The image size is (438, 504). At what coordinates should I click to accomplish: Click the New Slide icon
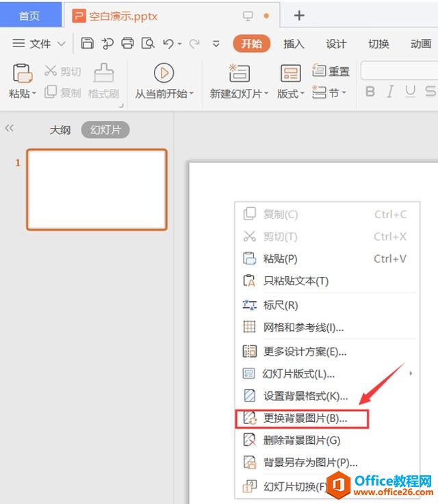click(x=239, y=73)
